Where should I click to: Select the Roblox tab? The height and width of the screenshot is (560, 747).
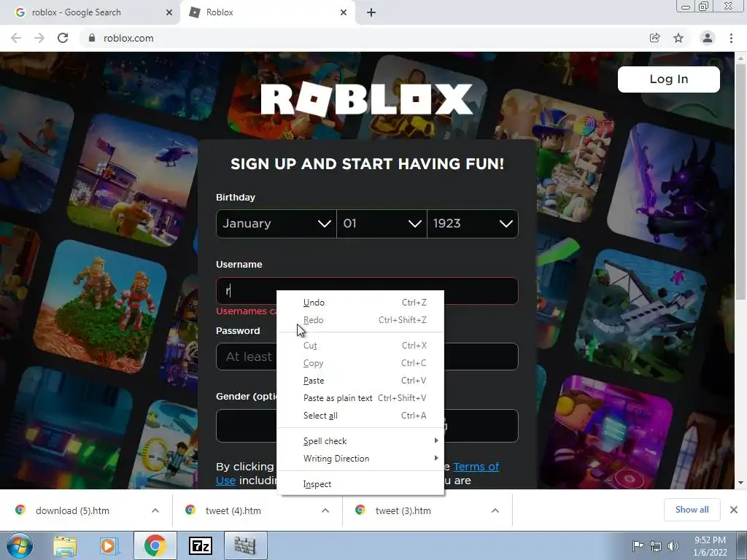[x=268, y=12]
